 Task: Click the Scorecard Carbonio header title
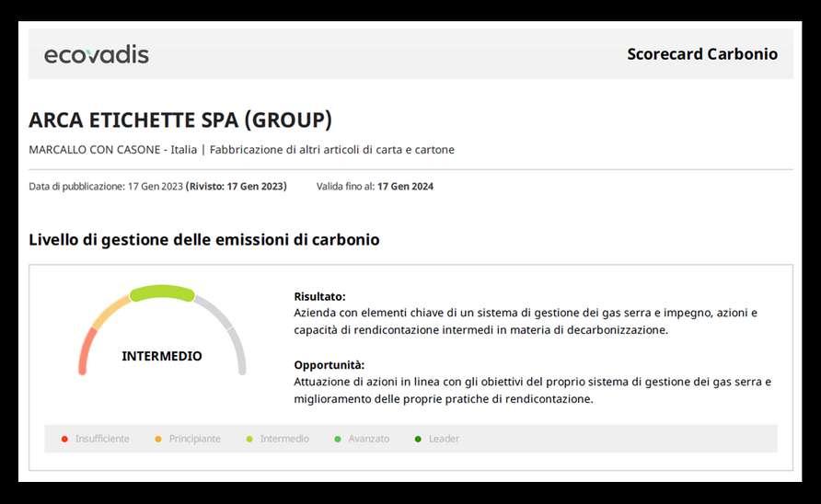tap(702, 54)
